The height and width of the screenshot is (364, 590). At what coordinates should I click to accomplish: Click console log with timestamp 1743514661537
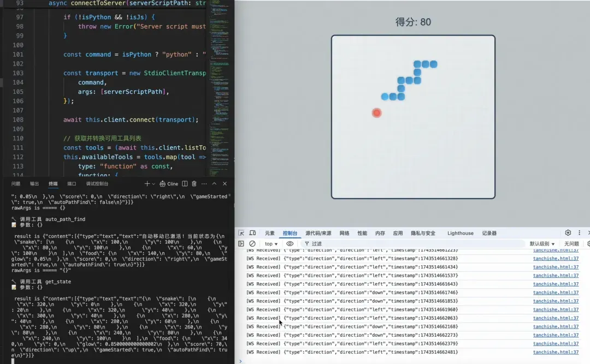point(352,276)
